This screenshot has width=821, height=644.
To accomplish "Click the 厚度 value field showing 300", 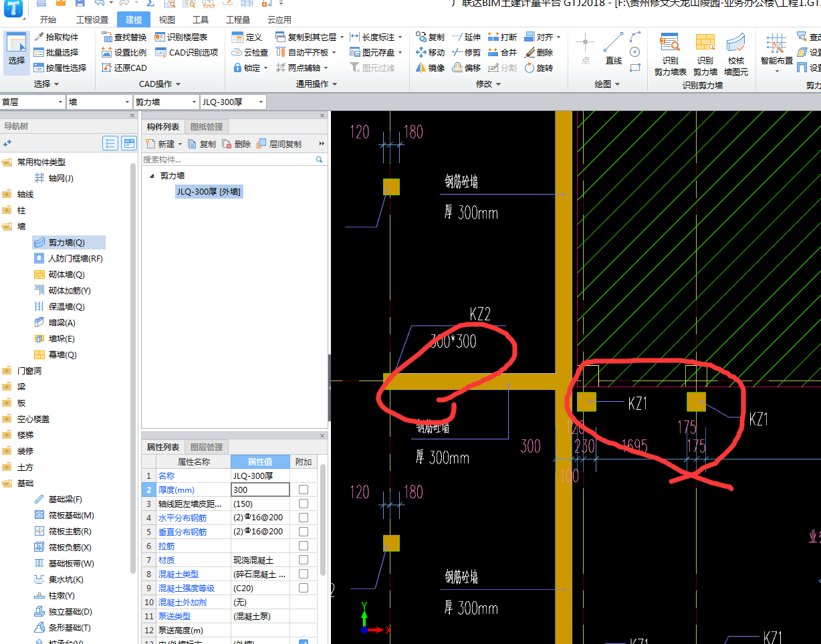I will coord(260,490).
